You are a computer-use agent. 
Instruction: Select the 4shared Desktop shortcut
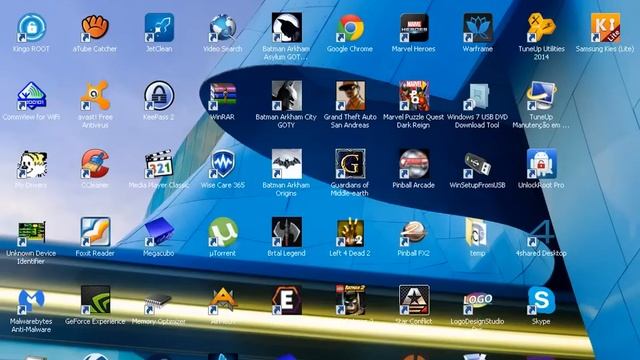pos(541,232)
